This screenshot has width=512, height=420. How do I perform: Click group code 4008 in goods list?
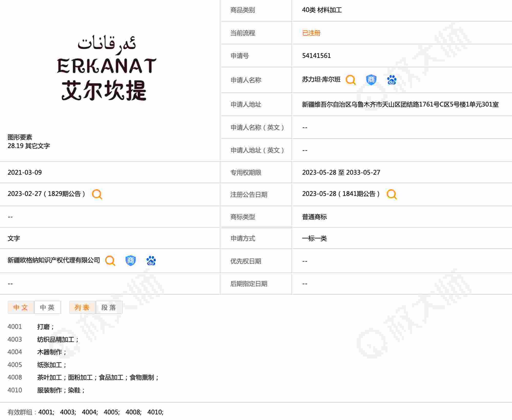[x=15, y=377]
